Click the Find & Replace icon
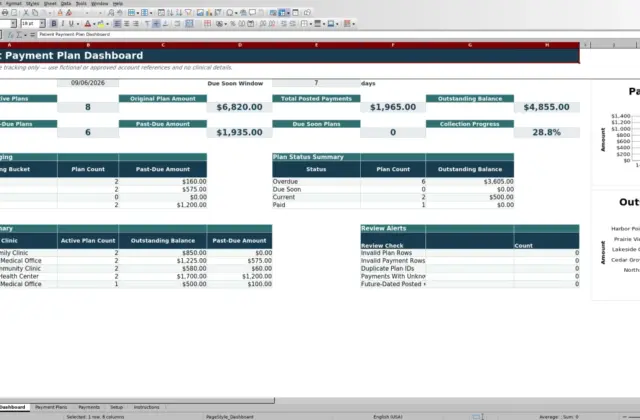 pyautogui.click(x=111, y=13)
